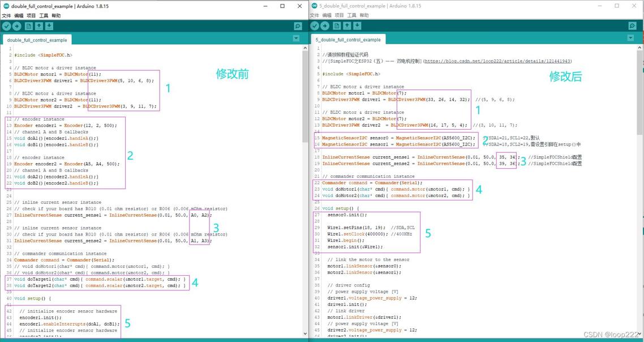Click the scroll-down arrow in the double_full_control_example editor
The width and height of the screenshot is (644, 342).
[305, 334]
